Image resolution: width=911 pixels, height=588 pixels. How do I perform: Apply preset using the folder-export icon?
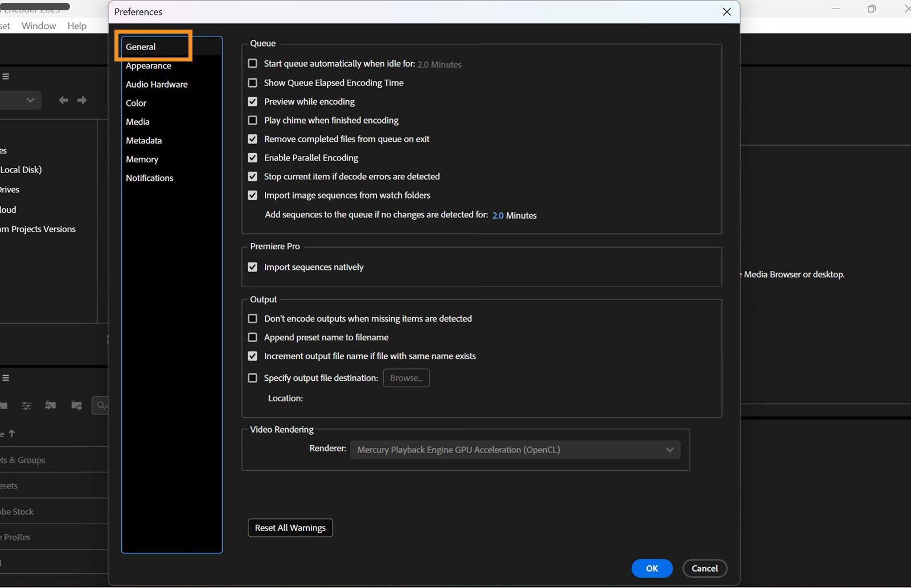(76, 405)
